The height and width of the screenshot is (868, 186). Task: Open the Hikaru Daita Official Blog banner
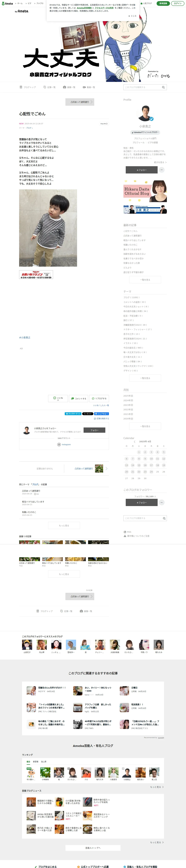145,191
